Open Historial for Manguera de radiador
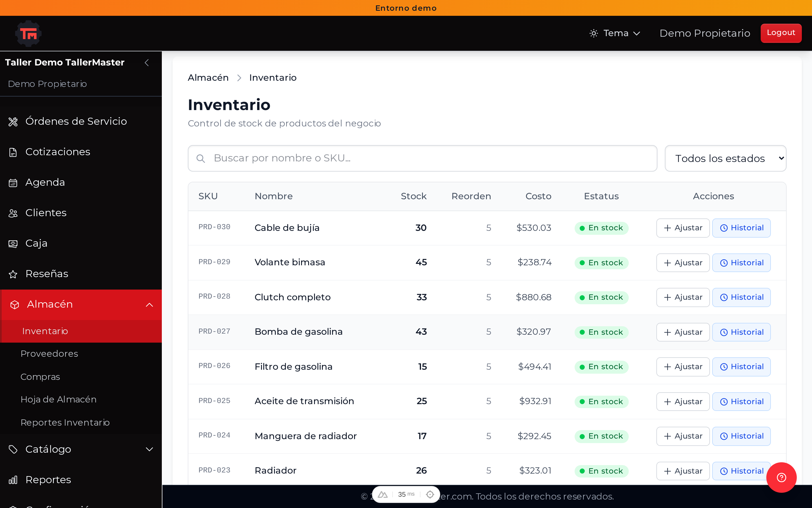 coord(742,436)
